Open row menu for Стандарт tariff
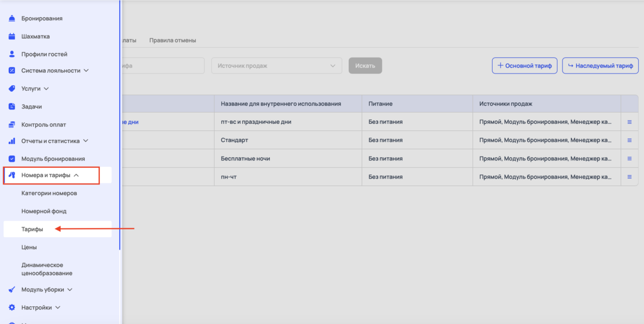The height and width of the screenshot is (324, 644). pos(630,140)
